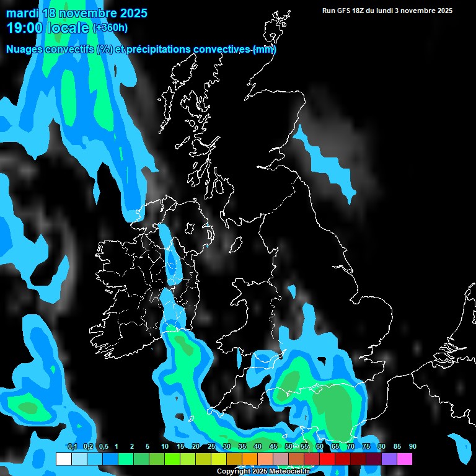Click the '90' label at legend end

(412, 447)
